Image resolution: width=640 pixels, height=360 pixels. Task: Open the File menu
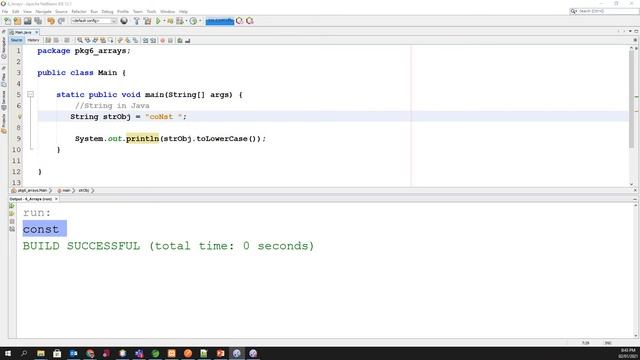click(5, 11)
